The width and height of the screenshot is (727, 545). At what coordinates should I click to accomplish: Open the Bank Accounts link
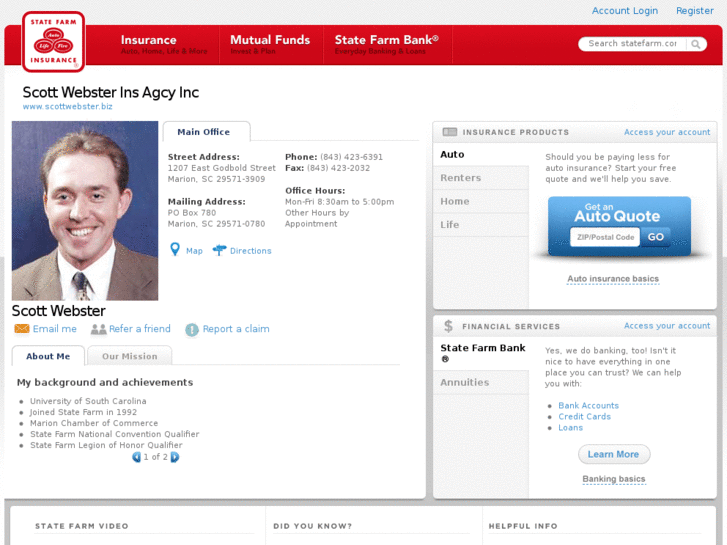pos(588,405)
